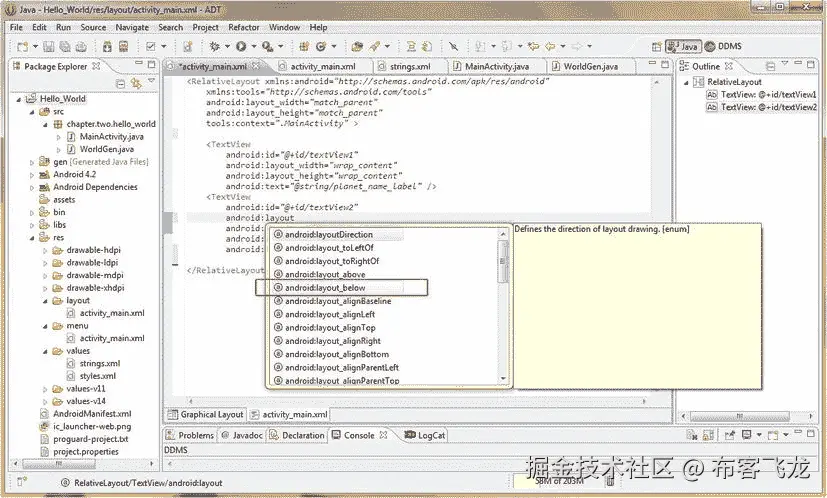Select the Java perspective button

pyautogui.click(x=683, y=46)
